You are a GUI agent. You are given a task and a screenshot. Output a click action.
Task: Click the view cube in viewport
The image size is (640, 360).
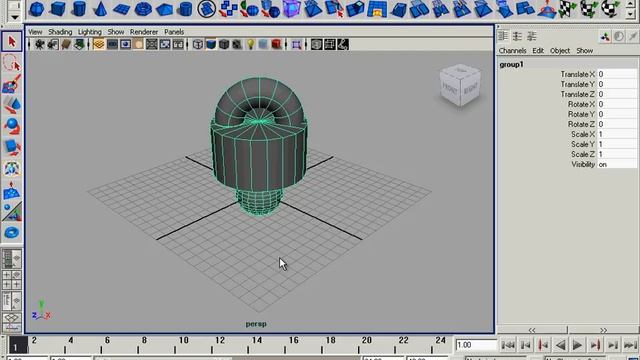[x=460, y=85]
